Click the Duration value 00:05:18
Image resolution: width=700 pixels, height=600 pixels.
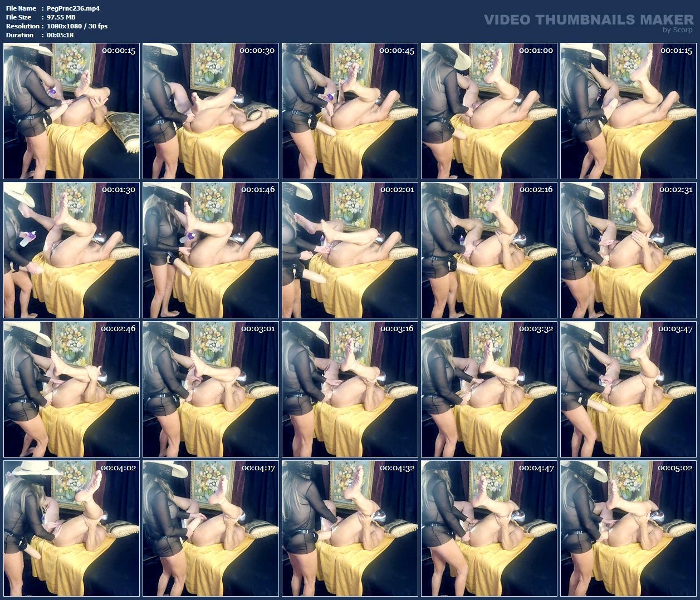point(60,35)
